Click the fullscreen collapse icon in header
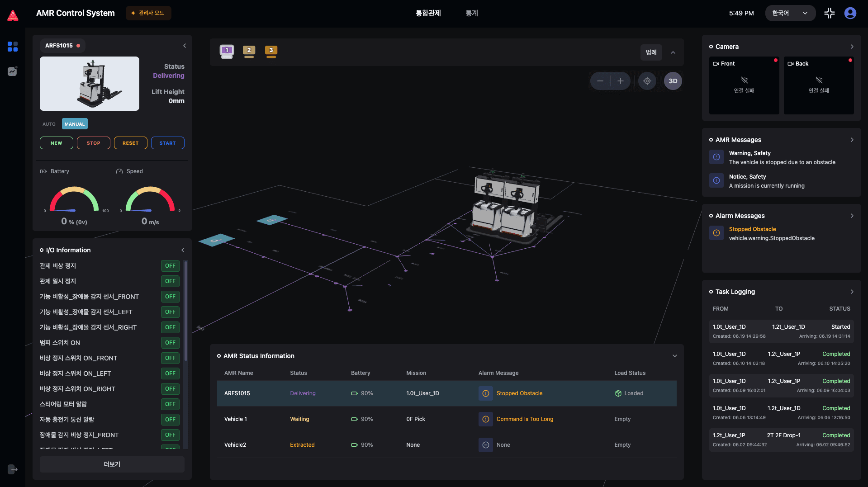868x487 pixels. (830, 13)
